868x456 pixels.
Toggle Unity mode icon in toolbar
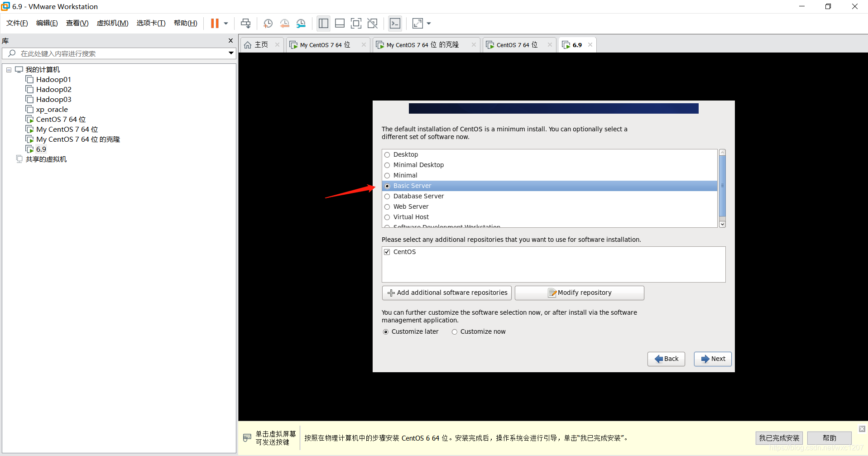373,24
